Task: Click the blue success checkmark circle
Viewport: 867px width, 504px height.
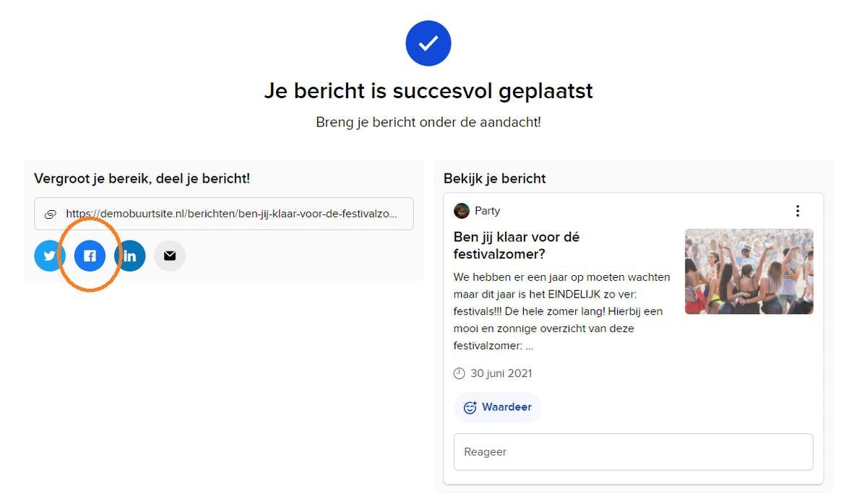Action: click(428, 43)
